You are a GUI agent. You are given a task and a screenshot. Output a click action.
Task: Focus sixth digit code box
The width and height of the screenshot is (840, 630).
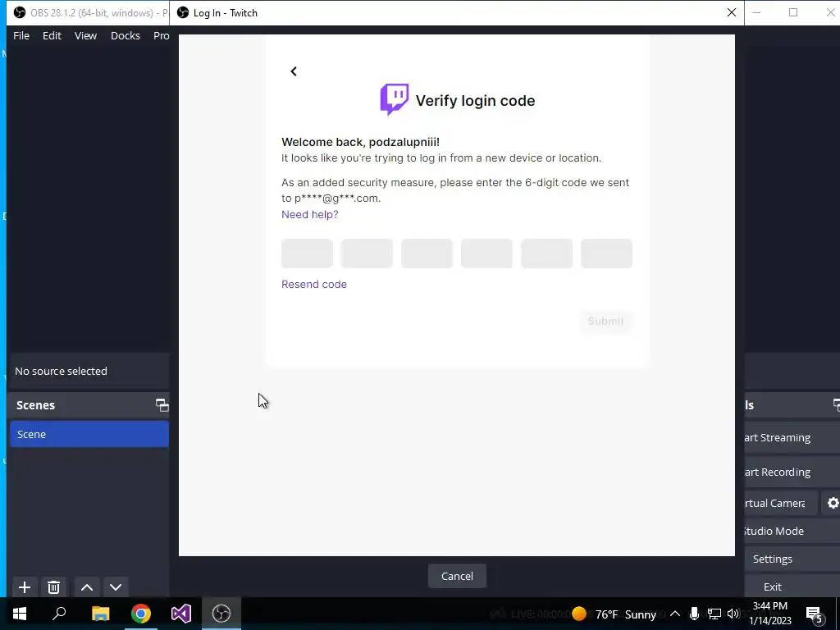click(606, 253)
